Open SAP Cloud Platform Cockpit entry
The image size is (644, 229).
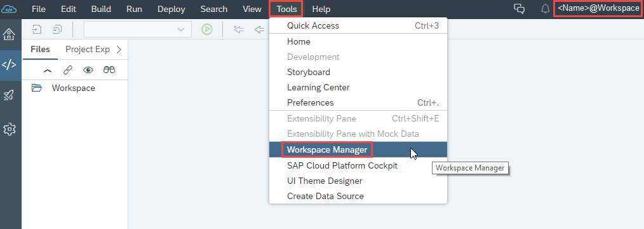point(358,165)
